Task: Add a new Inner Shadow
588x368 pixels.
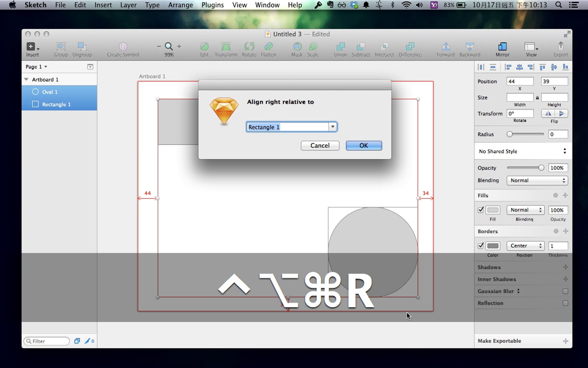Action: 565,279
